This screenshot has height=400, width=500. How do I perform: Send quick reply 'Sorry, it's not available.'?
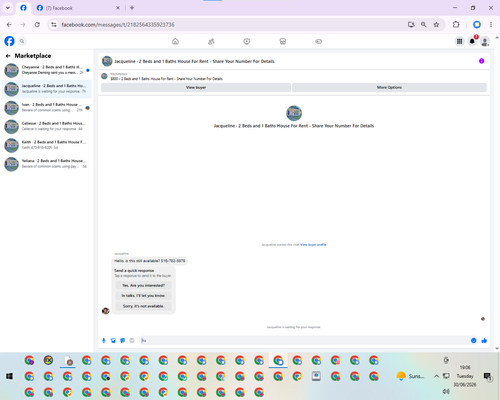coord(143,306)
